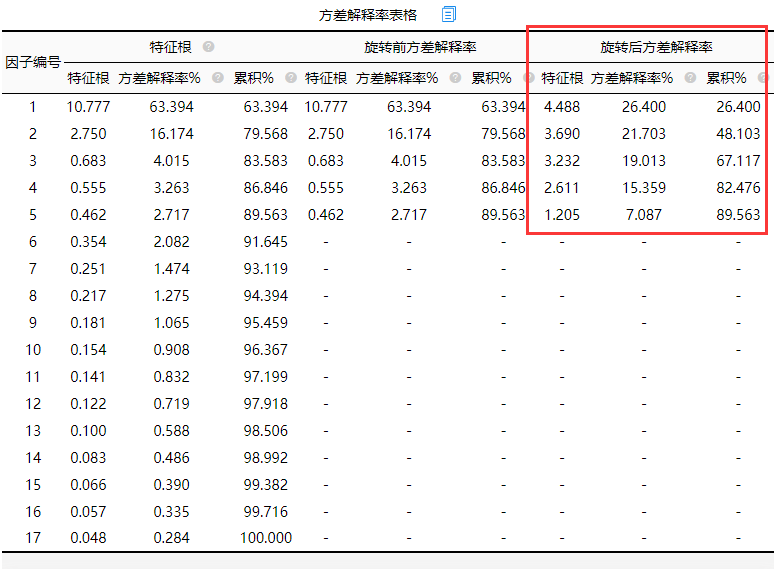The width and height of the screenshot is (774, 569).
Task: Click rotated eigenvalue 2.611
Action: pos(562,188)
